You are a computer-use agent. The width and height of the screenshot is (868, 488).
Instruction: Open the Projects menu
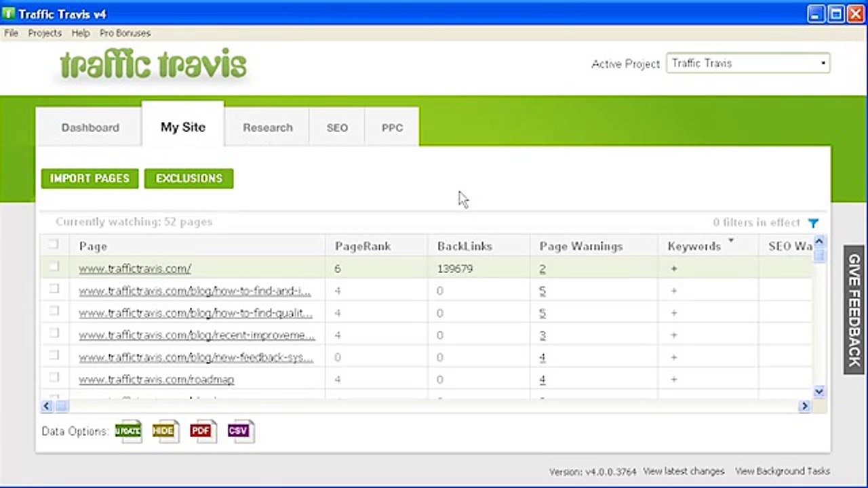[x=45, y=33]
